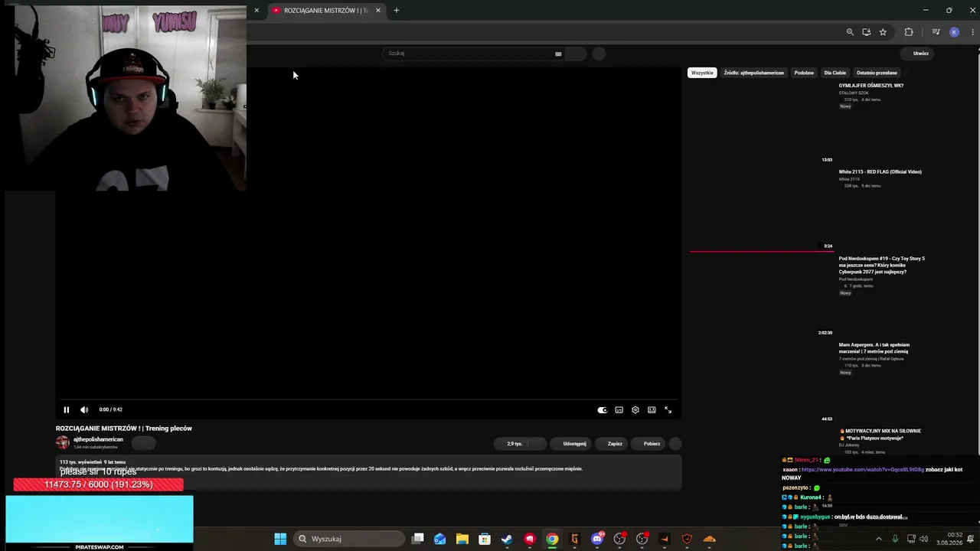Open Discord from the taskbar
This screenshot has width=980, height=551.
596,539
